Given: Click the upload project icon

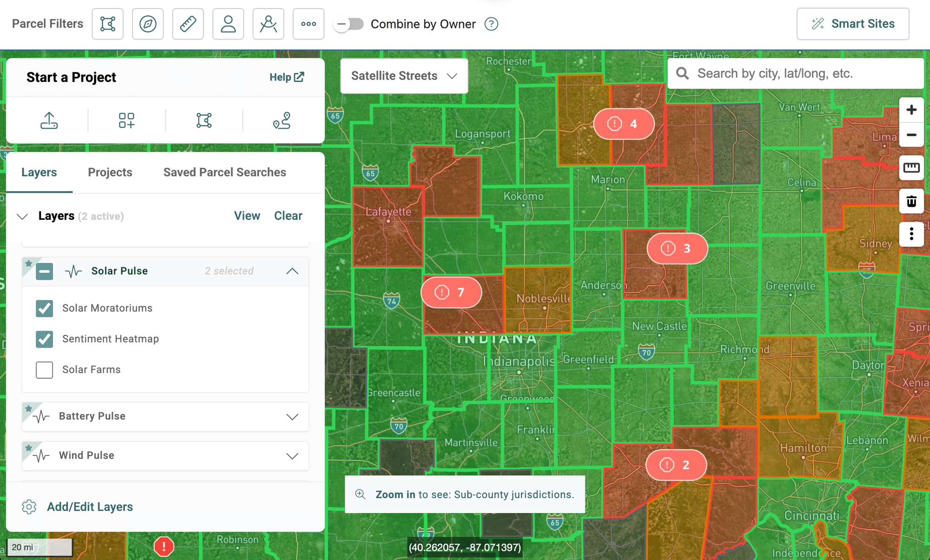Looking at the screenshot, I should pos(49,120).
